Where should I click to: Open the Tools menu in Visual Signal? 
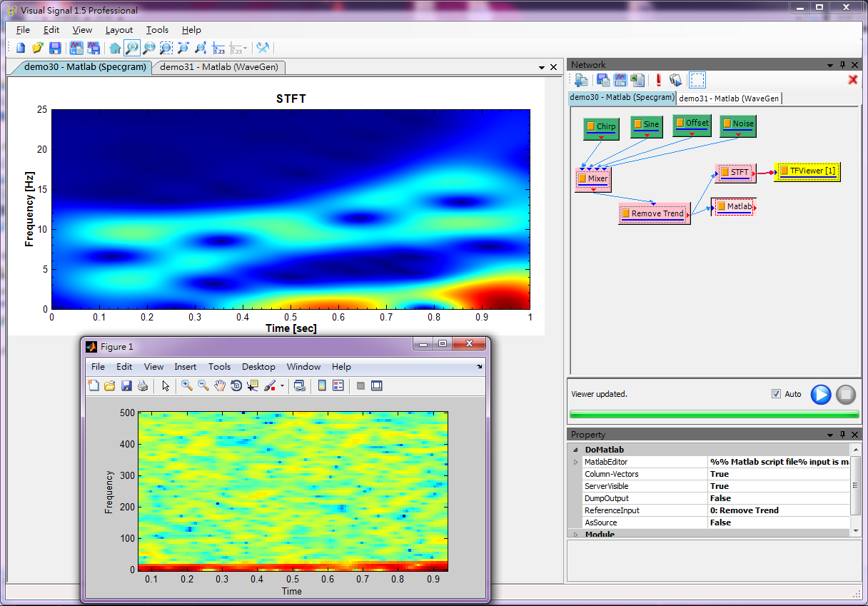click(x=157, y=30)
